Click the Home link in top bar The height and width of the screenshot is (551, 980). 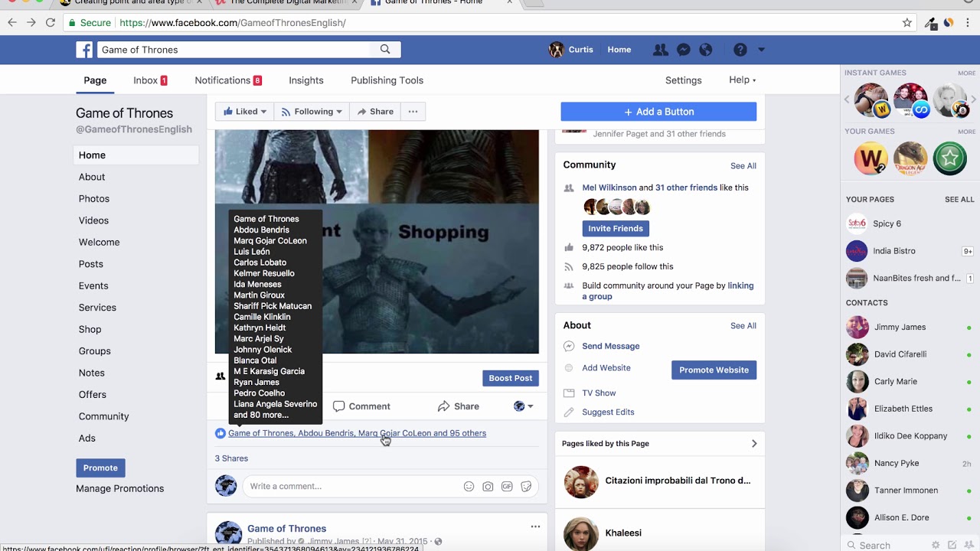(619, 50)
